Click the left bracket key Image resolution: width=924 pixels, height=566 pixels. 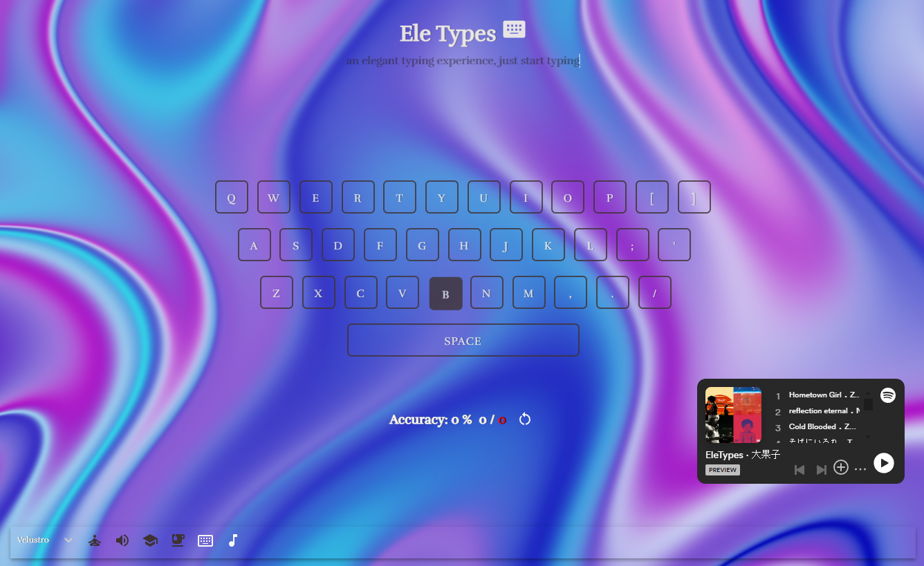click(x=652, y=197)
